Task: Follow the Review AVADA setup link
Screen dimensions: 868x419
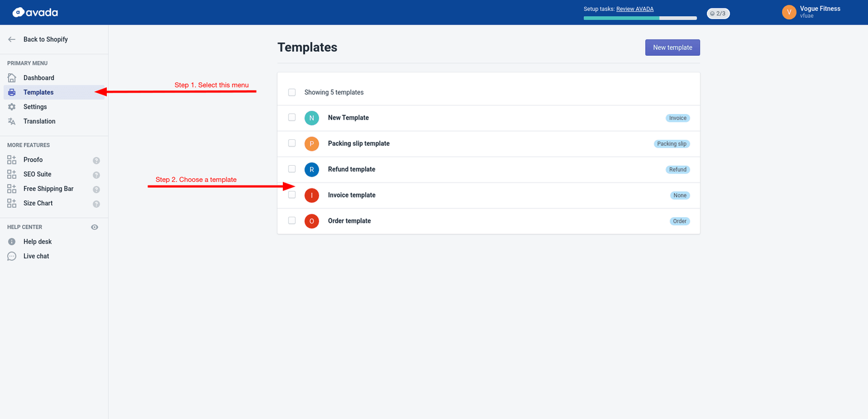Action: pos(635,9)
